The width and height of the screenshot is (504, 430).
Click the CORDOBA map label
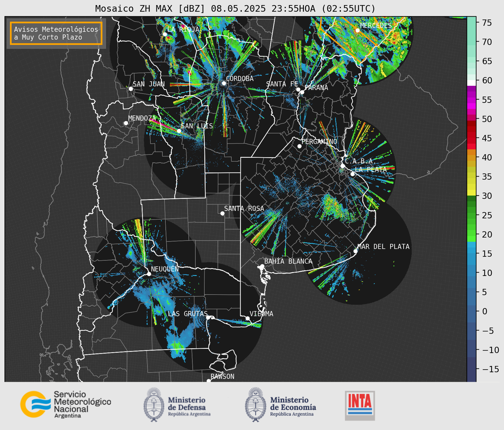pos(240,79)
